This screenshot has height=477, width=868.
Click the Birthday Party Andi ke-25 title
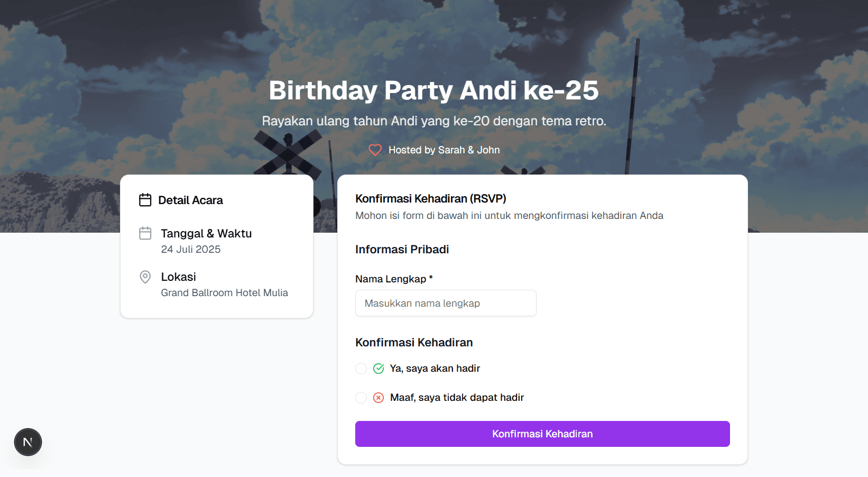[434, 90]
